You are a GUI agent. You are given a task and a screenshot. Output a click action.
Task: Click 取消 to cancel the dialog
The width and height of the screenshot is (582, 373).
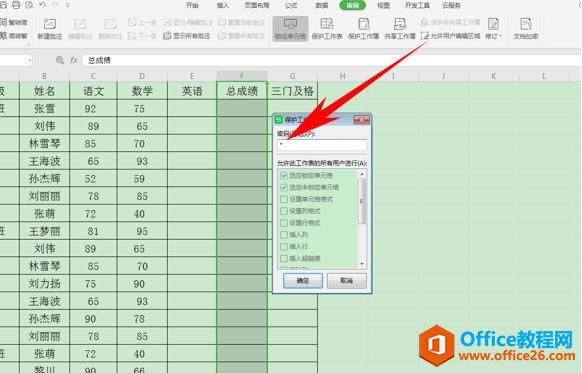tap(347, 281)
